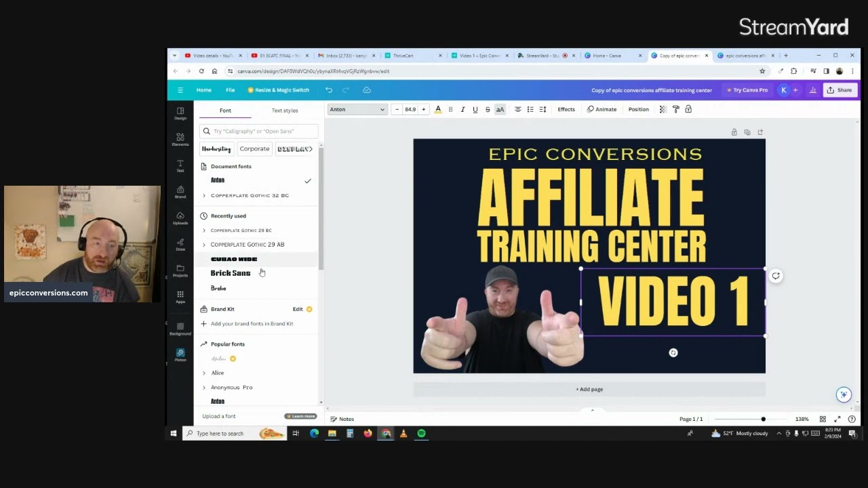868x488 pixels.
Task: Open the Uploads panel
Action: coord(180,218)
